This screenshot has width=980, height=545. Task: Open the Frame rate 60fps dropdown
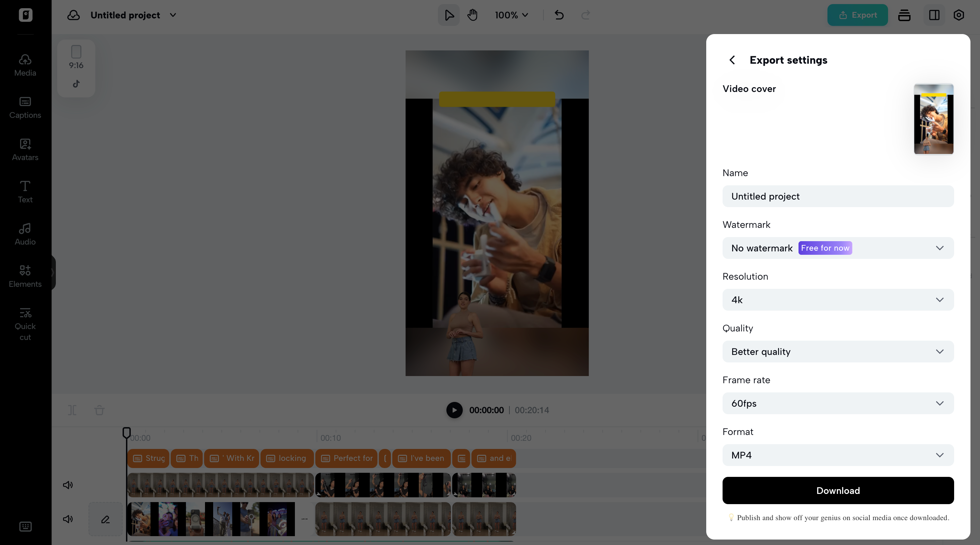[838, 403]
